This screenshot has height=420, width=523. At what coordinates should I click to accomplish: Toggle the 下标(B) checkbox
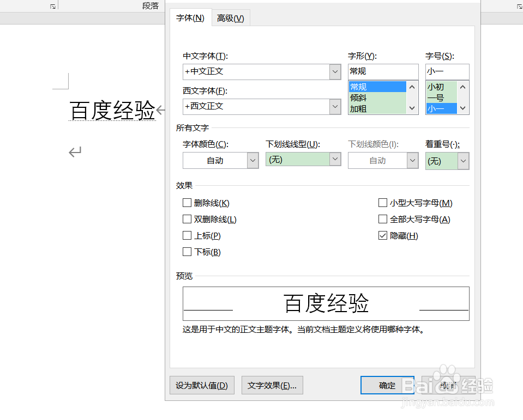point(187,252)
